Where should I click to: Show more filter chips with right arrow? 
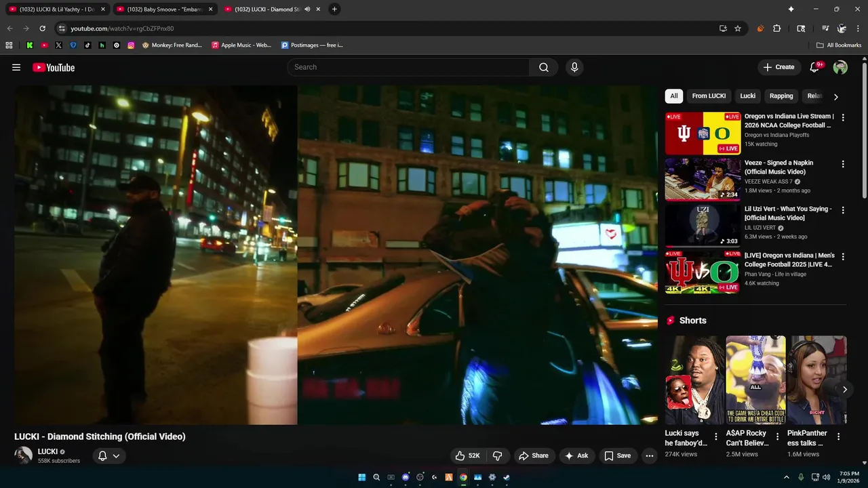[x=835, y=97]
